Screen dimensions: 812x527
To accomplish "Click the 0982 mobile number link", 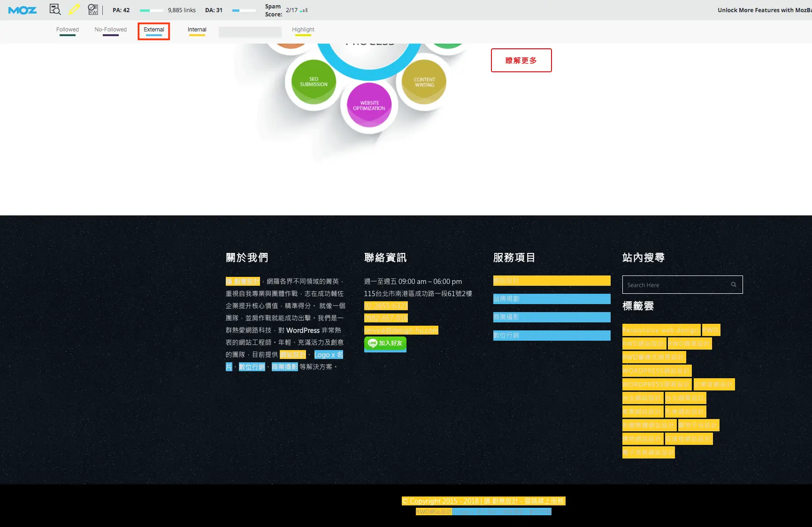I will pyautogui.click(x=386, y=318).
